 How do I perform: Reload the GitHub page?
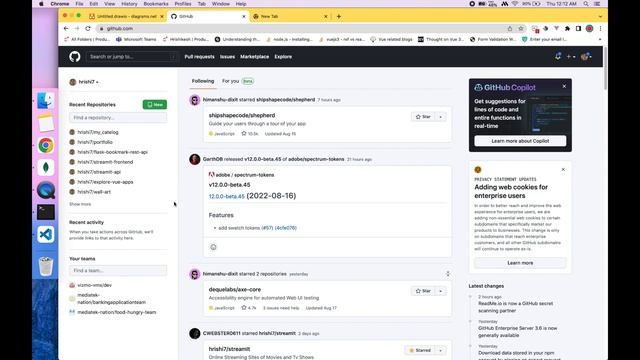pos(88,29)
